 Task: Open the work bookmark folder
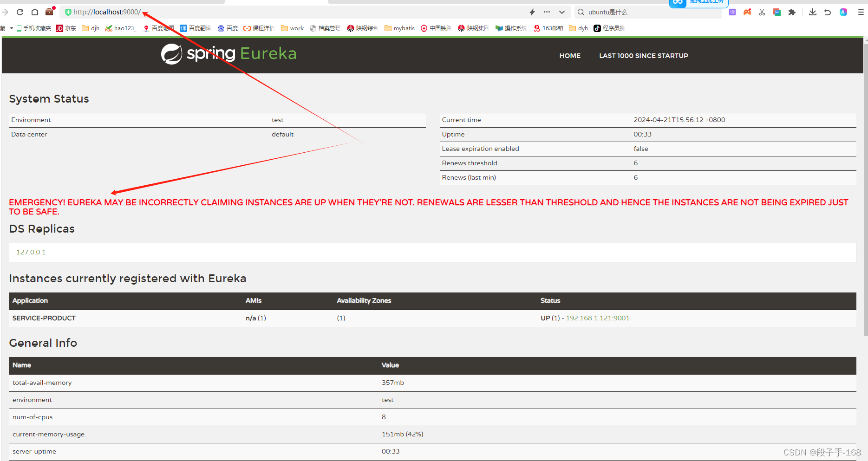pos(292,28)
